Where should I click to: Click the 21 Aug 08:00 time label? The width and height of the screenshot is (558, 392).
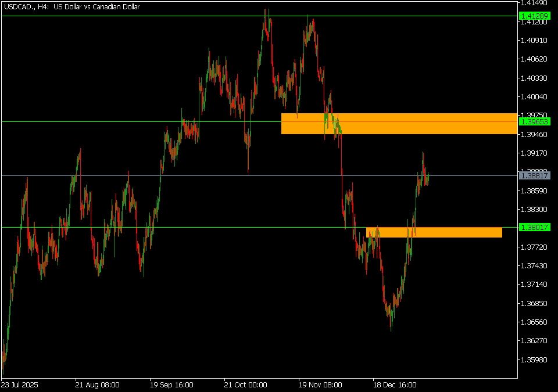click(x=97, y=384)
